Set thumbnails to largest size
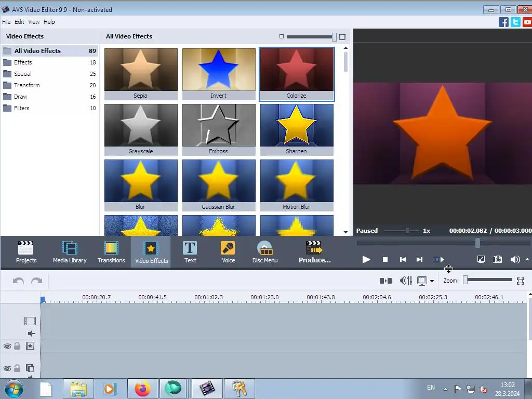The image size is (532, 399). (342, 37)
